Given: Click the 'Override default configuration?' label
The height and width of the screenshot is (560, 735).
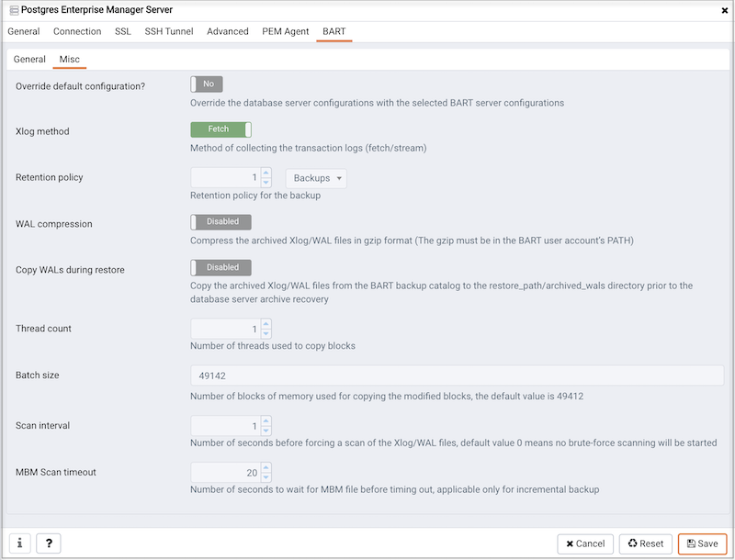Looking at the screenshot, I should 80,86.
